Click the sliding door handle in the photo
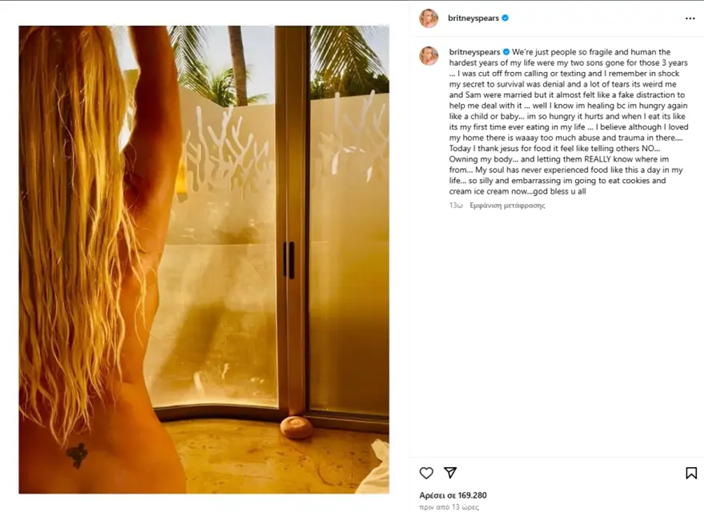This screenshot has height=516, width=704. 289,260
